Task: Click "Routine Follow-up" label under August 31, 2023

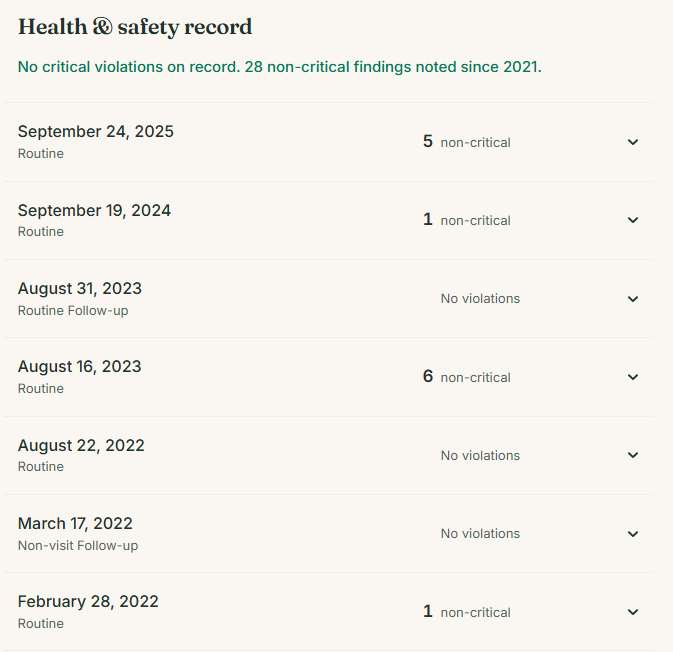Action: click(x=73, y=311)
